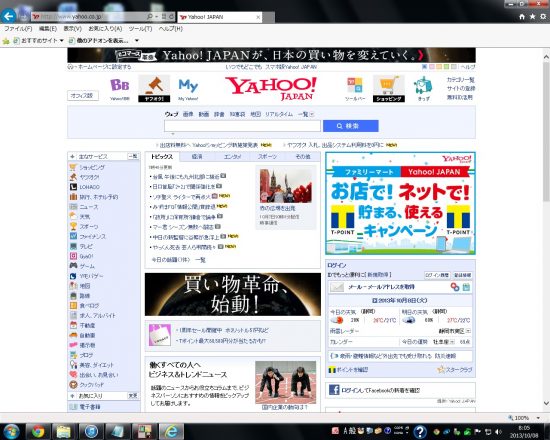Viewport: 550px width, 440px height.
Task: Click the big blue help question icon in taskbar
Action: click(420, 432)
